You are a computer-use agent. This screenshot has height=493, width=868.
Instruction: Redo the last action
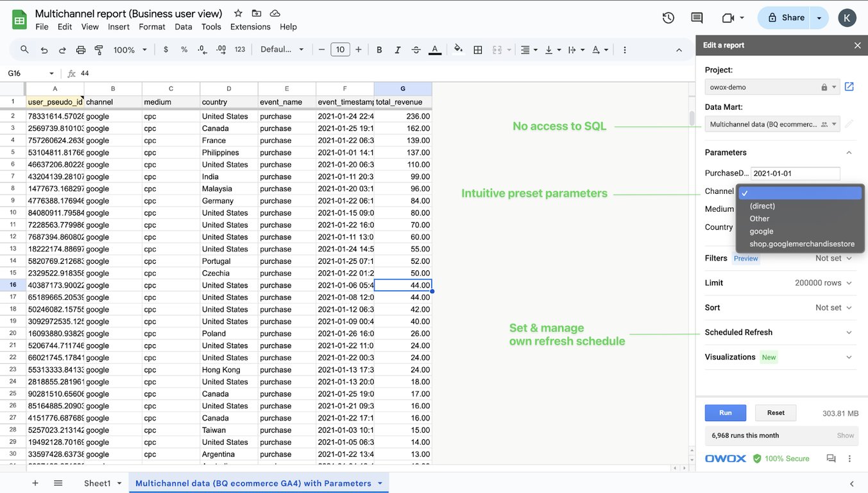click(62, 49)
